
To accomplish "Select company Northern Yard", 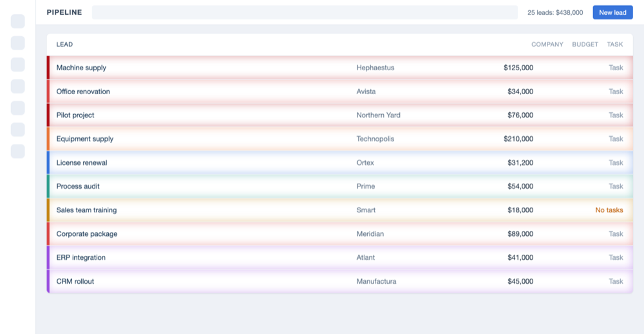I will click(378, 115).
